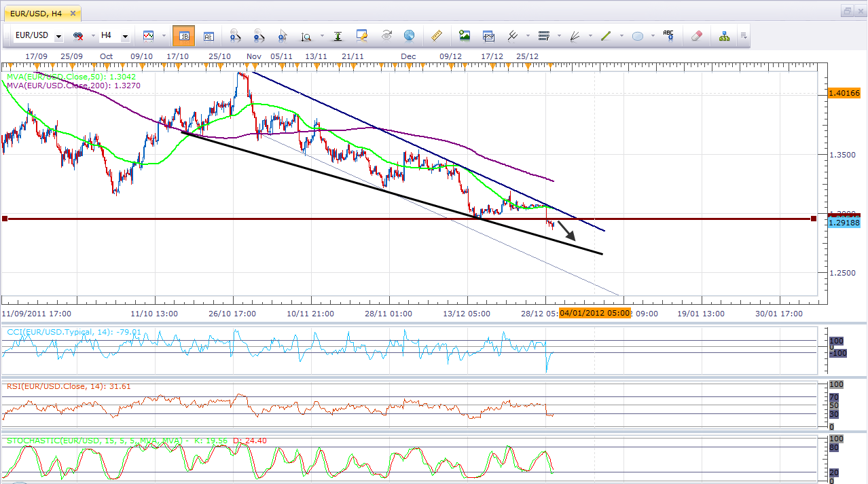Screen dimensions: 868x484
Task: Click the green hierarchy tree icon
Action: 724,35
